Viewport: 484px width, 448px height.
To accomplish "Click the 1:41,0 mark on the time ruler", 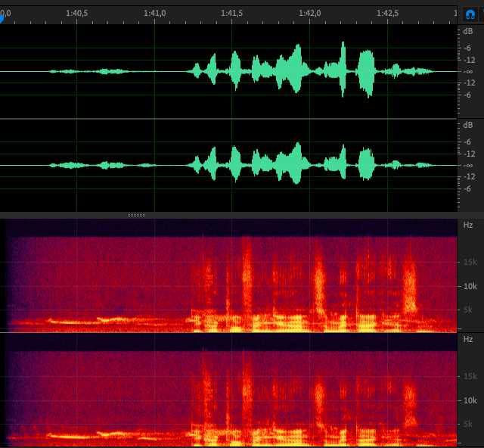I will [x=154, y=13].
